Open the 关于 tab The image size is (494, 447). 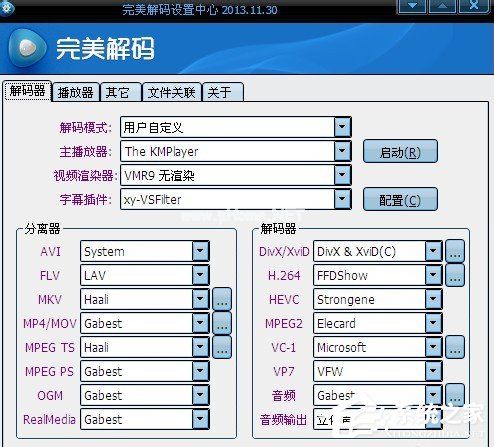223,92
